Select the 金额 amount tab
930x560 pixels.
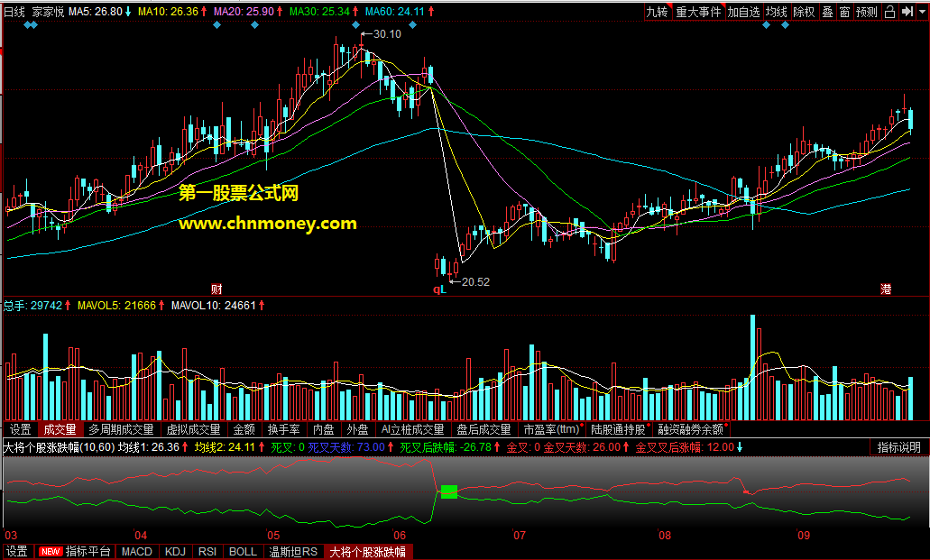click(x=244, y=429)
